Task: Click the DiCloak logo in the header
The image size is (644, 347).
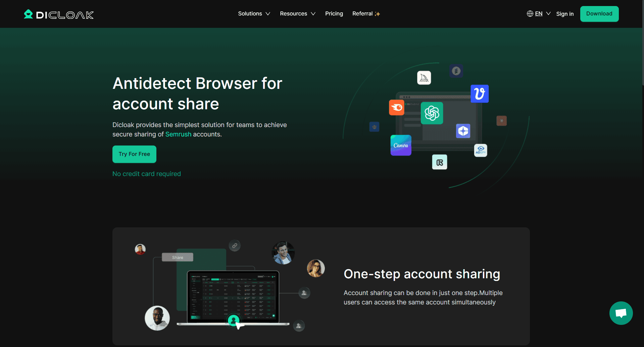Action: click(x=58, y=14)
